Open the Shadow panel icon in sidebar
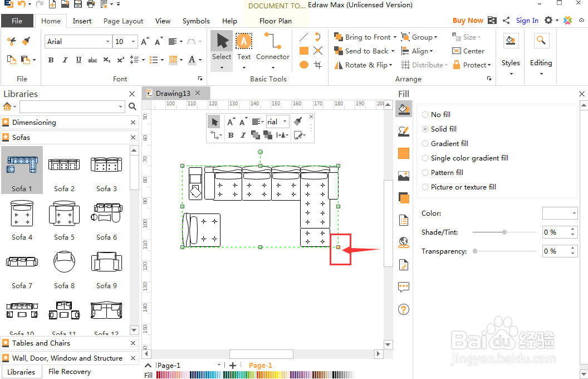Image resolution: width=588 pixels, height=379 pixels. [404, 198]
